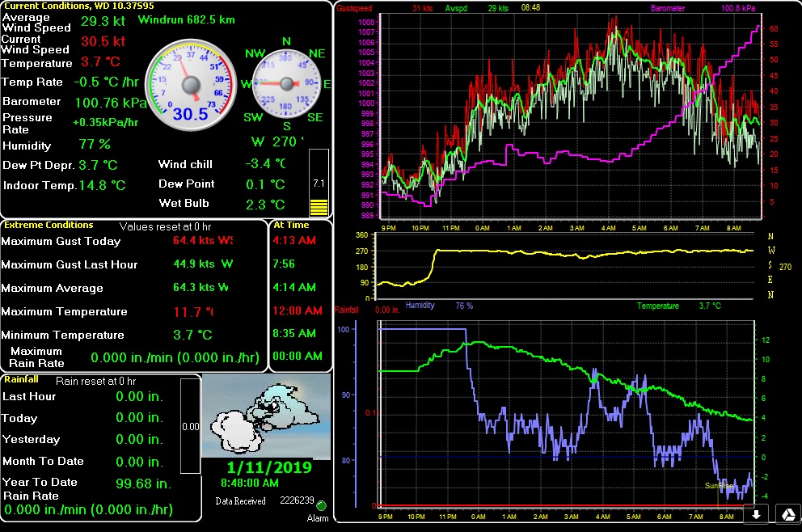This screenshot has height=532, width=802.
Task: Click the humidity and temperature graph
Action: pos(567,414)
